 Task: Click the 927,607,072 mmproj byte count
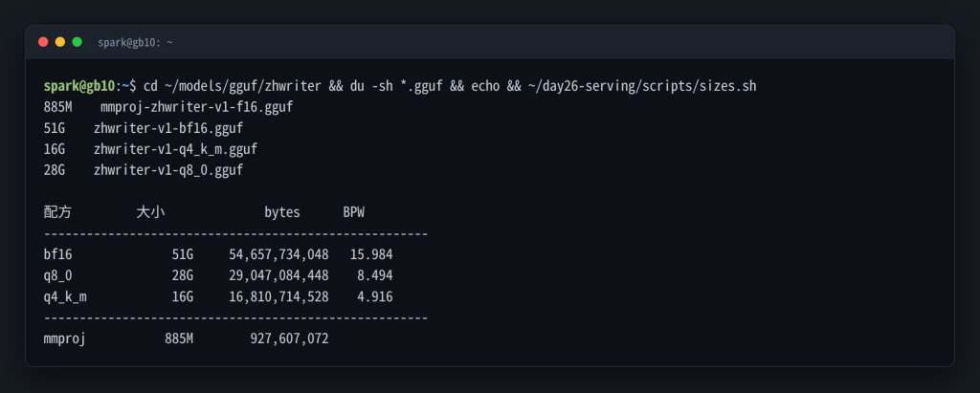pyautogui.click(x=289, y=338)
